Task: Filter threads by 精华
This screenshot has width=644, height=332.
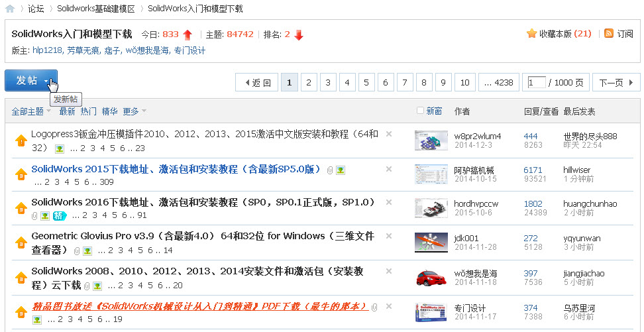Action: [x=110, y=111]
